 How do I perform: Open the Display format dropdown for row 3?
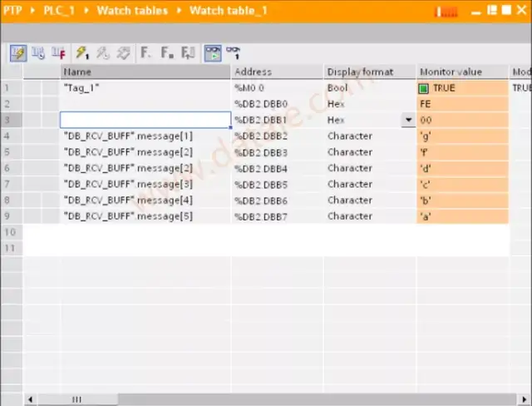coord(408,120)
